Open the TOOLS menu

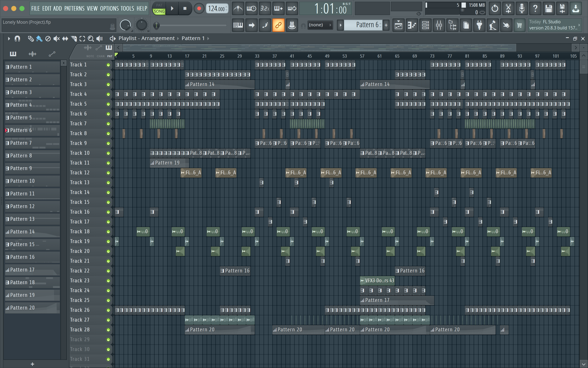pyautogui.click(x=127, y=9)
